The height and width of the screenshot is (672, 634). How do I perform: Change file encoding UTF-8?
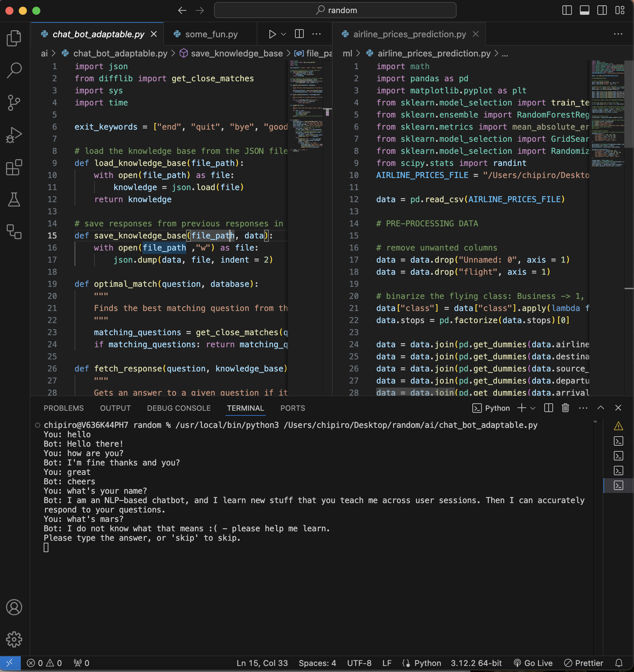tap(359, 663)
